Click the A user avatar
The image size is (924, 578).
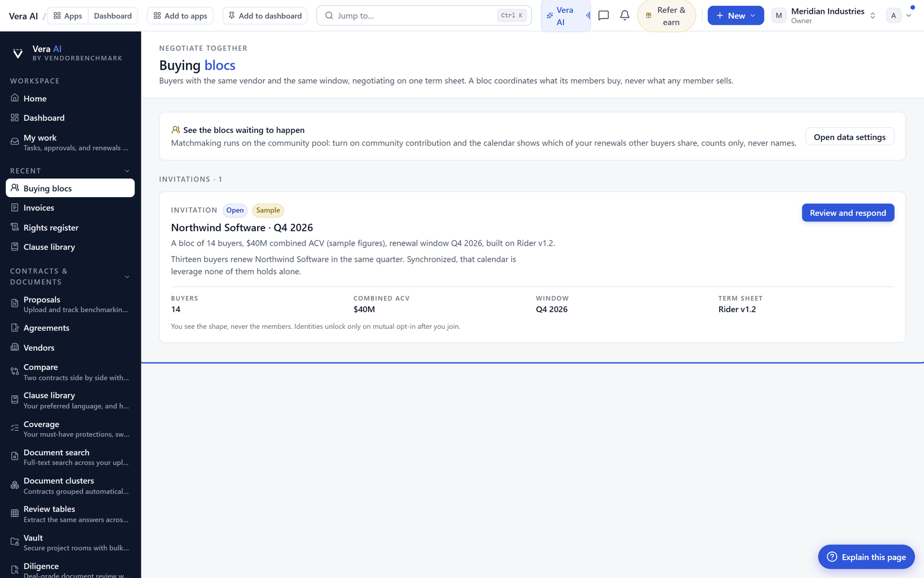tap(893, 16)
